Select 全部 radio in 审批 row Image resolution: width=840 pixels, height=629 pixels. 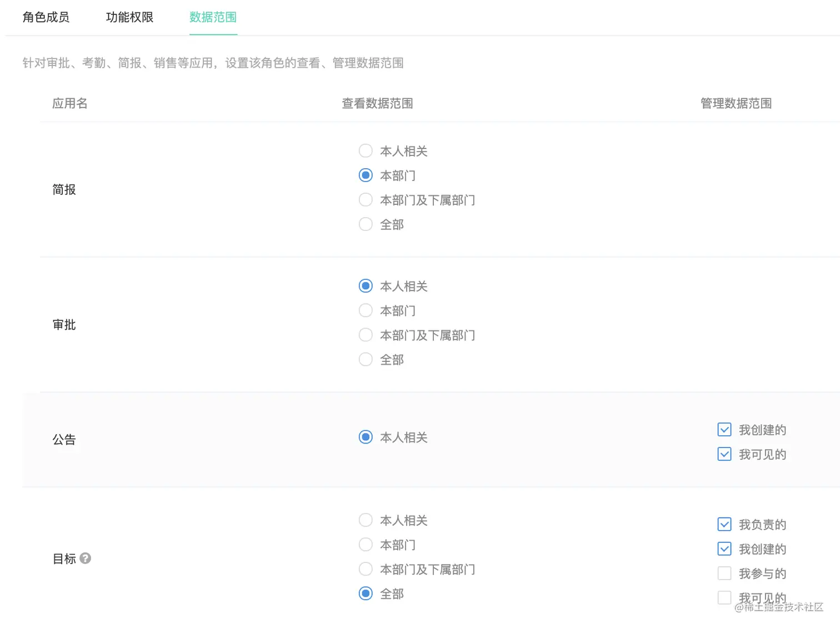pyautogui.click(x=366, y=360)
